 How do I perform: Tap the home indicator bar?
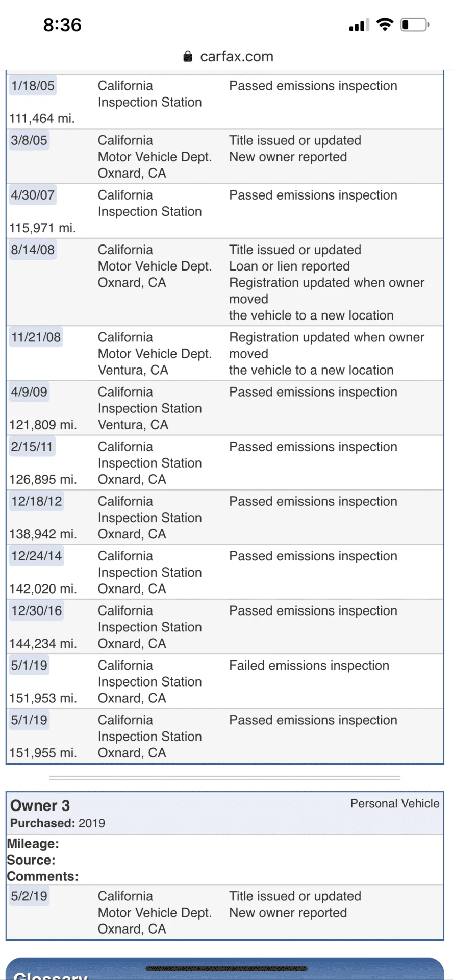[226, 968]
